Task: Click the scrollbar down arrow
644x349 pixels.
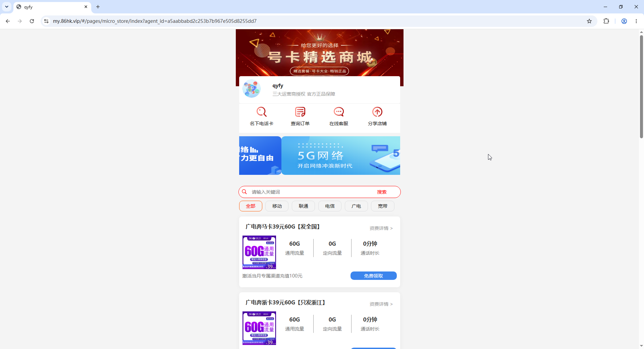Action: (x=641, y=346)
